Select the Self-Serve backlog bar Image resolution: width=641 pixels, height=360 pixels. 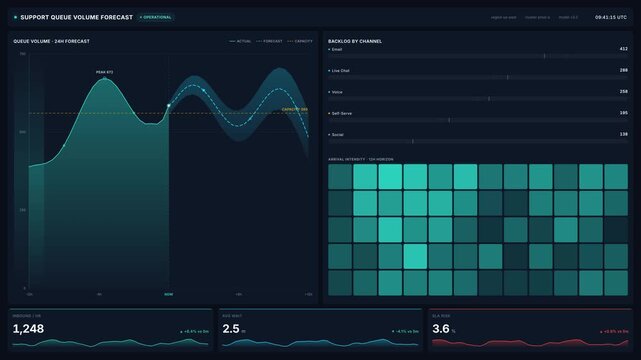[477, 120]
